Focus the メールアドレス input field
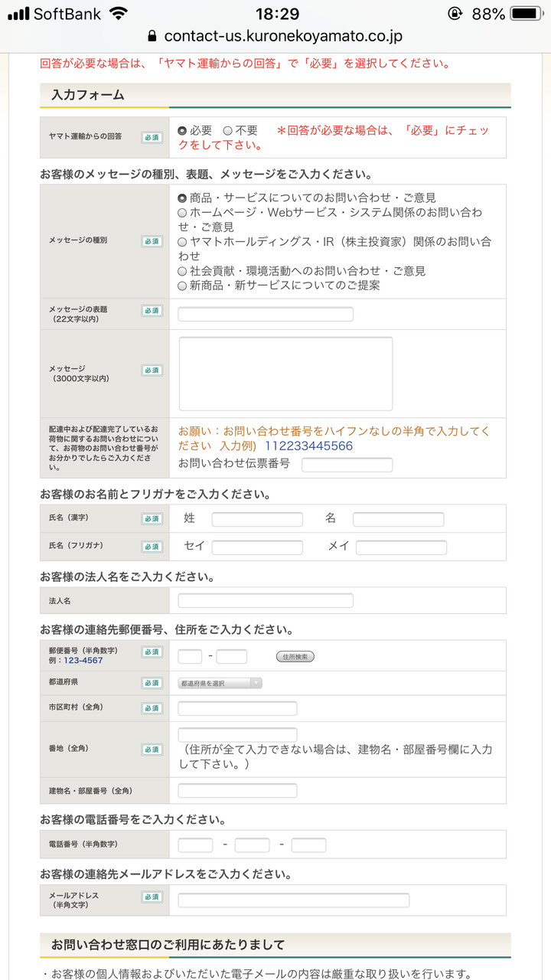The image size is (551, 980). point(294,900)
